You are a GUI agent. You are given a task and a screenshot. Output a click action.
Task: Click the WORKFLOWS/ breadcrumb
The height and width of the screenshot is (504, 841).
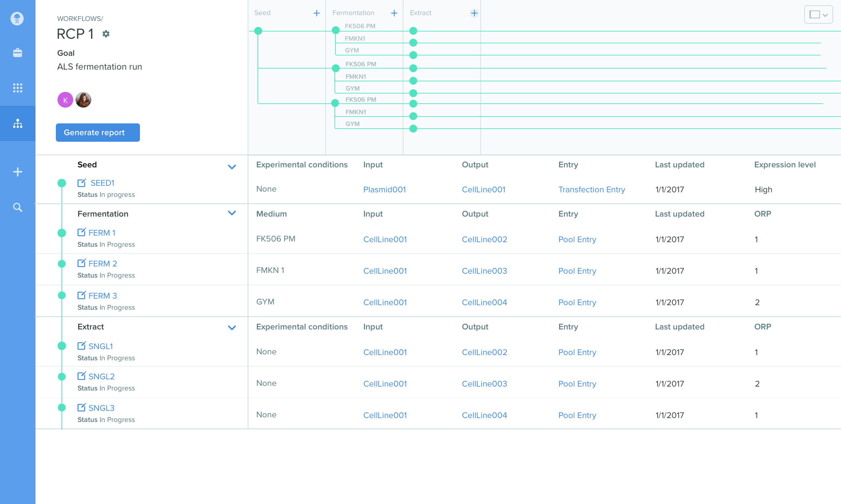point(80,19)
